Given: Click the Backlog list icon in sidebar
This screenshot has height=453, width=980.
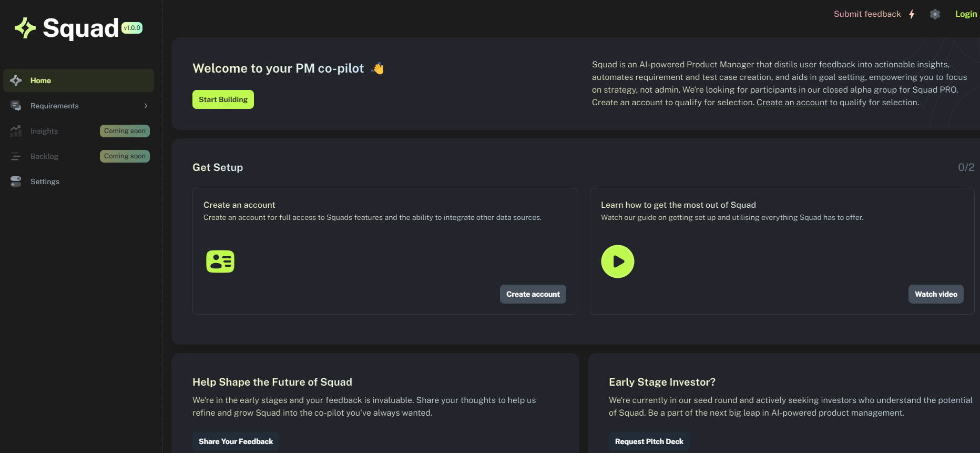Looking at the screenshot, I should [16, 156].
